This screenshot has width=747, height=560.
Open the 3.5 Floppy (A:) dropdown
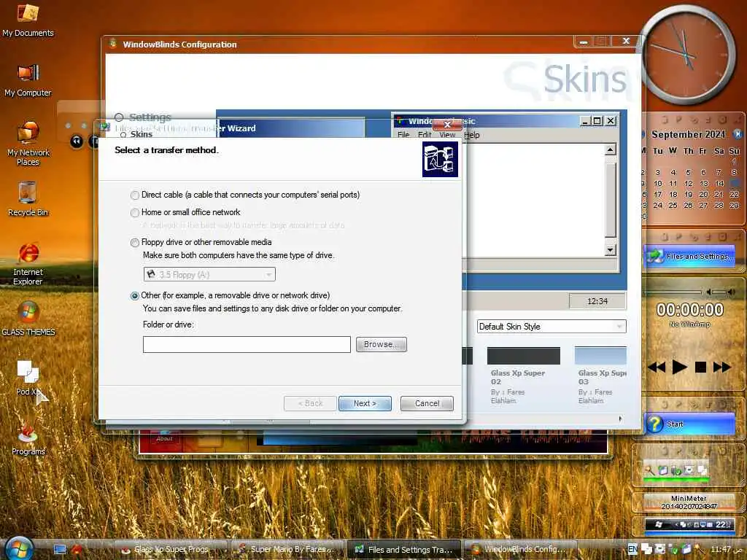[209, 274]
